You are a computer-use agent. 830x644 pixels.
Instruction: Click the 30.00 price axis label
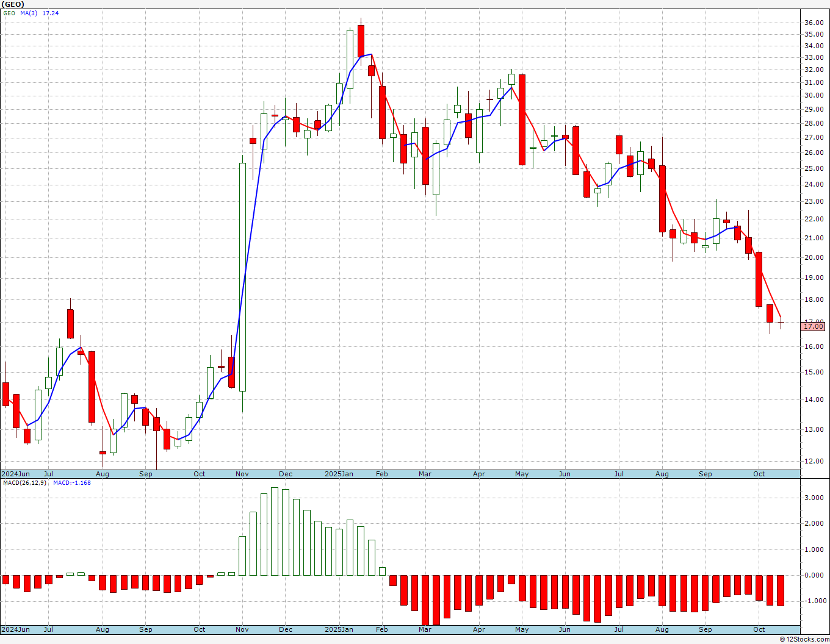(814, 95)
